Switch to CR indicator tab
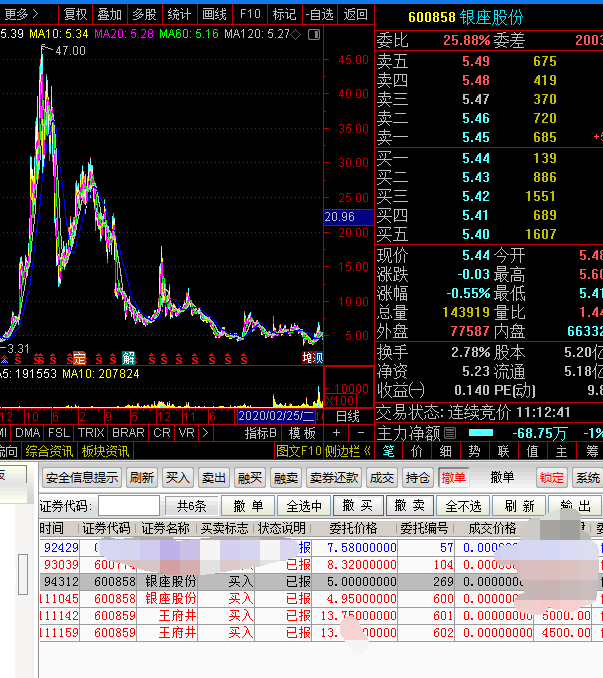Screen dimensions: 603x678 tap(162, 432)
